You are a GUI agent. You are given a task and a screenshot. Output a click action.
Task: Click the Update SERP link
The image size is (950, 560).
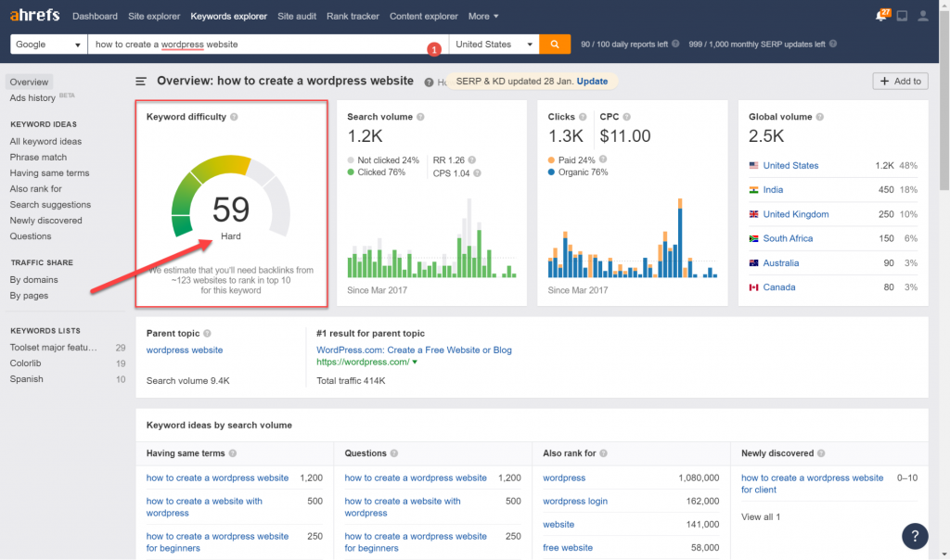click(592, 81)
